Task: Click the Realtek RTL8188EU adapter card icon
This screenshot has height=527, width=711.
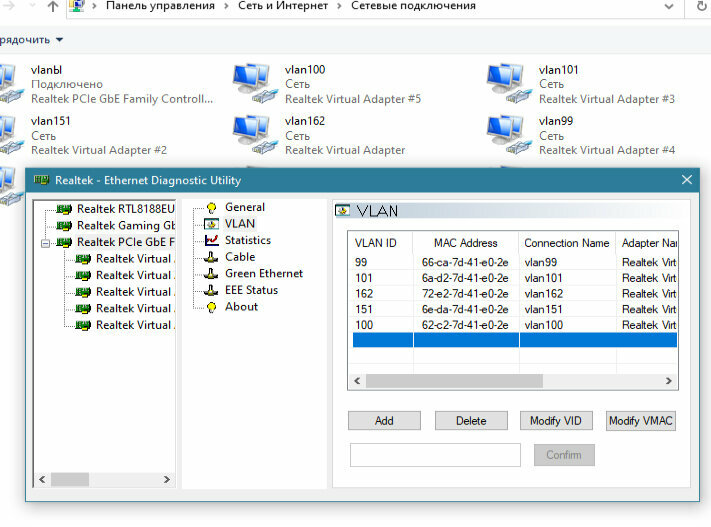Action: [x=64, y=209]
